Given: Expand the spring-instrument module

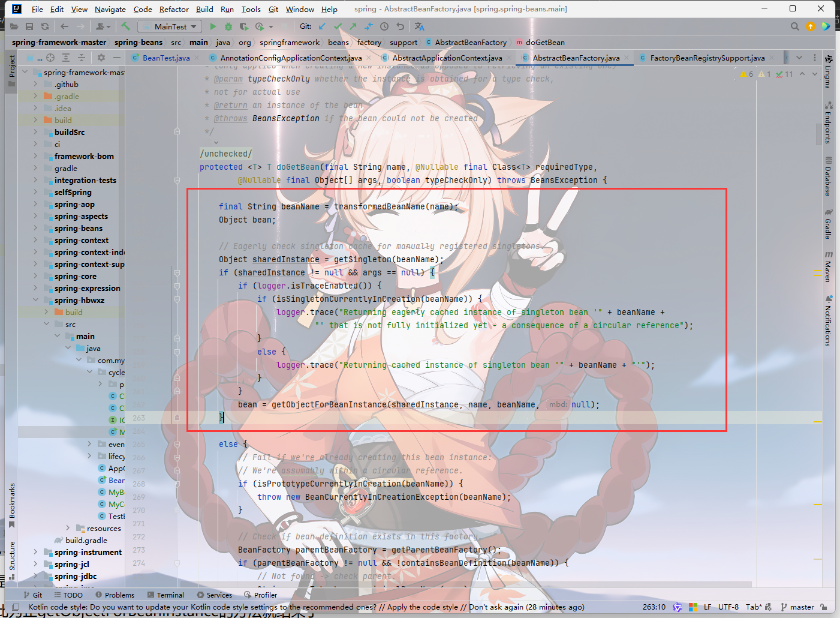Looking at the screenshot, I should pyautogui.click(x=35, y=552).
